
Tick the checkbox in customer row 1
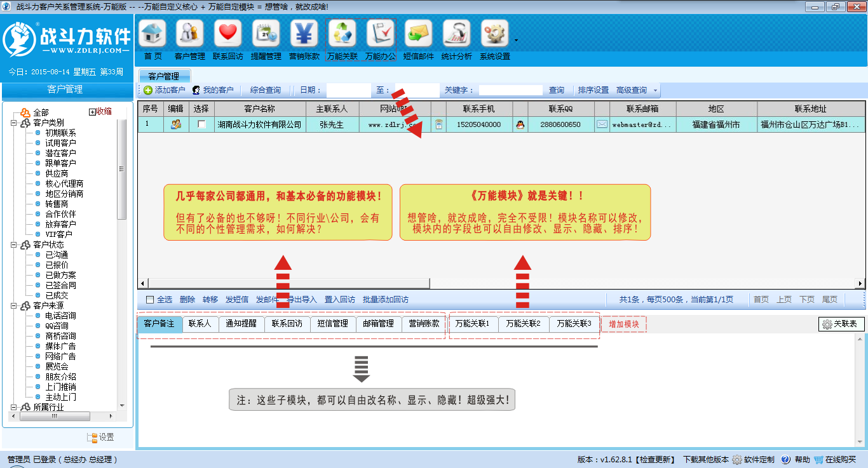click(202, 124)
